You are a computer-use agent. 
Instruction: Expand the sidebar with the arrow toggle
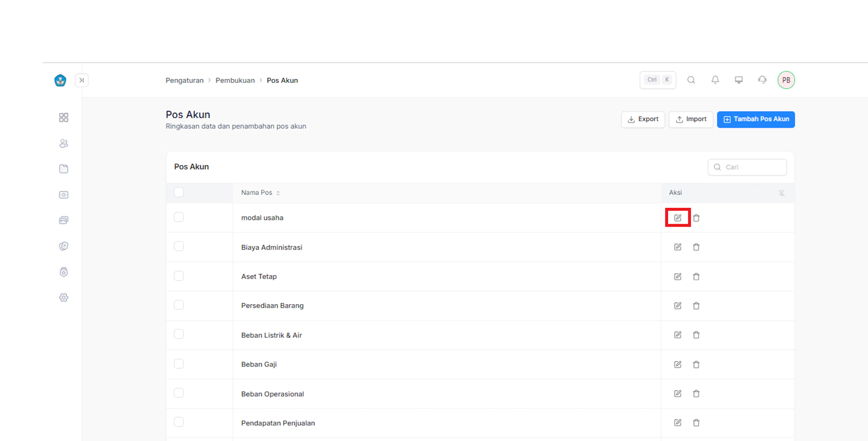[82, 80]
